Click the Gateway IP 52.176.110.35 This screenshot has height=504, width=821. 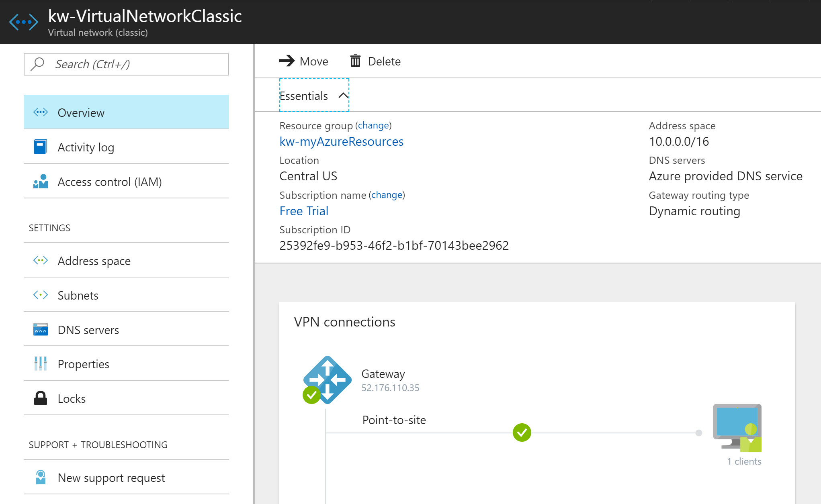(390, 388)
